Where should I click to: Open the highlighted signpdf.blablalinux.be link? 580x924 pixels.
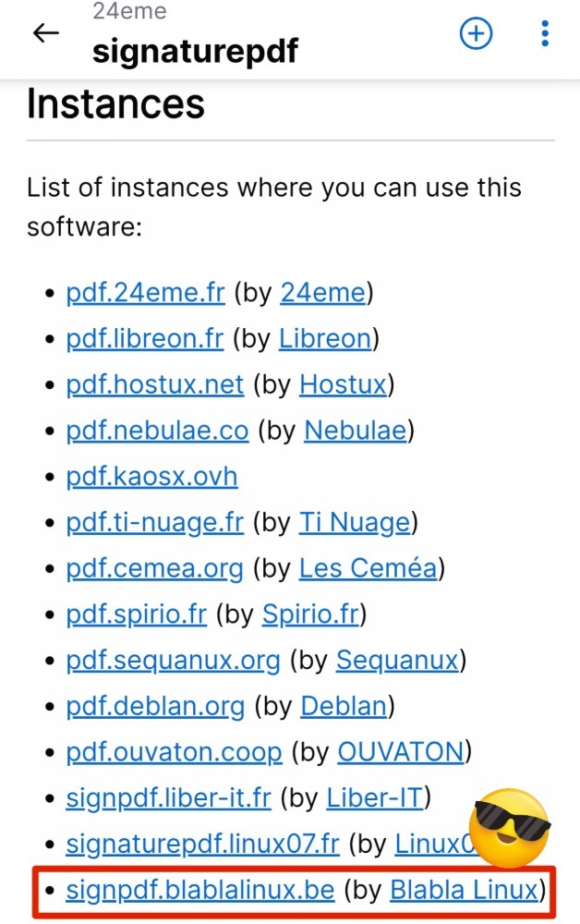coord(199,890)
